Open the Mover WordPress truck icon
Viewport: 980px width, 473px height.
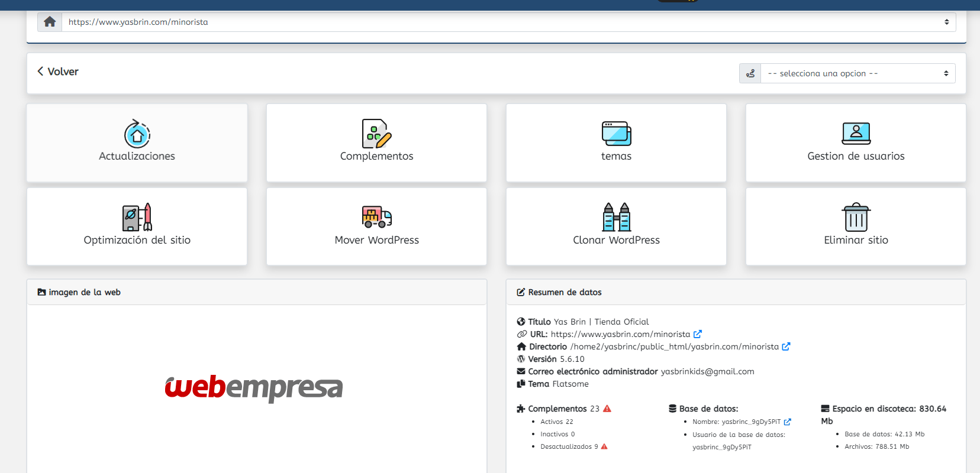point(376,217)
